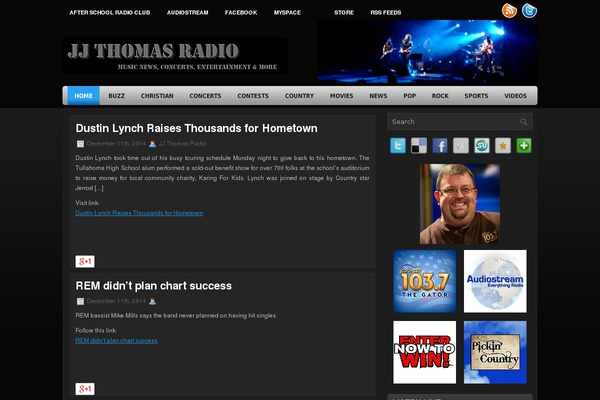Open the Audiostream Everything Radio thumbnail
600x400 pixels.
pos(495,281)
